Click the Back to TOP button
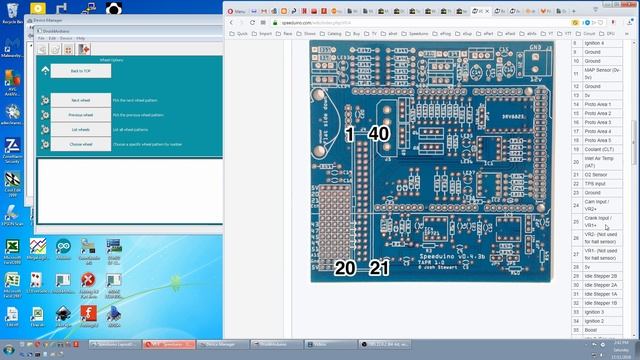 pyautogui.click(x=81, y=71)
